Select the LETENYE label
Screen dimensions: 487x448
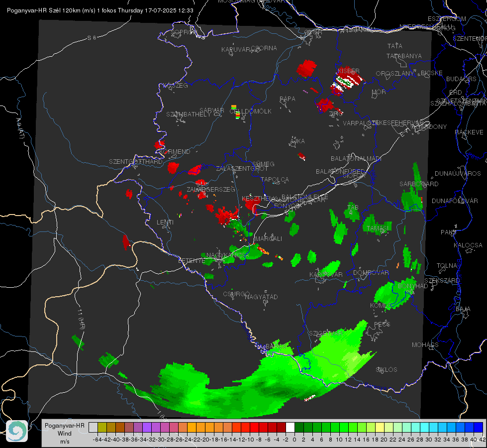192,261
